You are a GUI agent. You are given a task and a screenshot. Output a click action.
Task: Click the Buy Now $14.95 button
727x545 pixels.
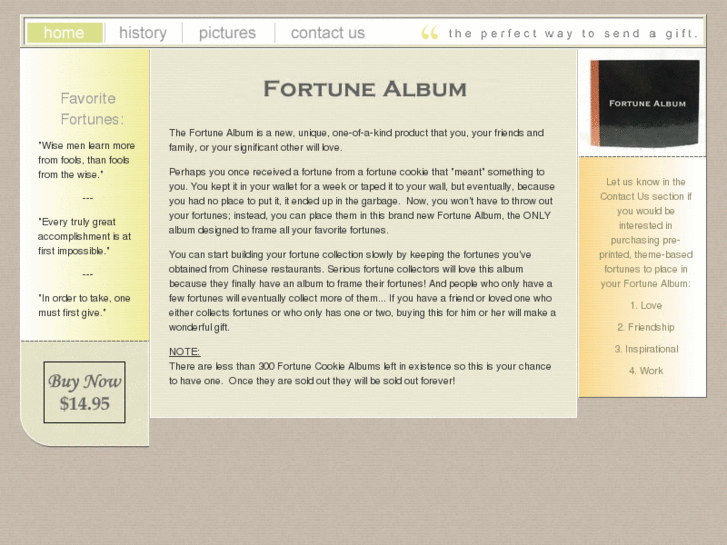click(84, 392)
